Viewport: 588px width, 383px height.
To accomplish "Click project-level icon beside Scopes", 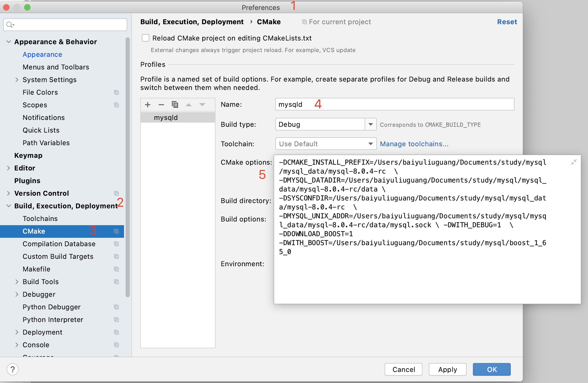I will coord(116,105).
